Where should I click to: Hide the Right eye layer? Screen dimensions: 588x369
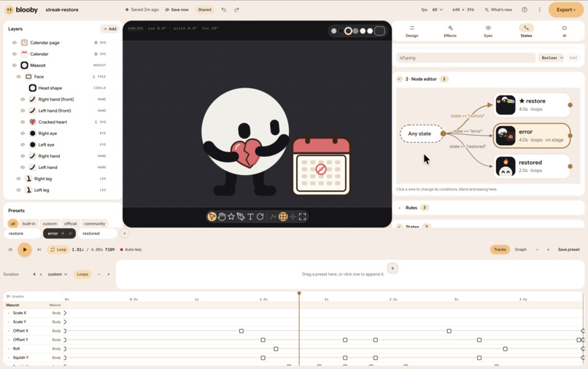pos(23,133)
